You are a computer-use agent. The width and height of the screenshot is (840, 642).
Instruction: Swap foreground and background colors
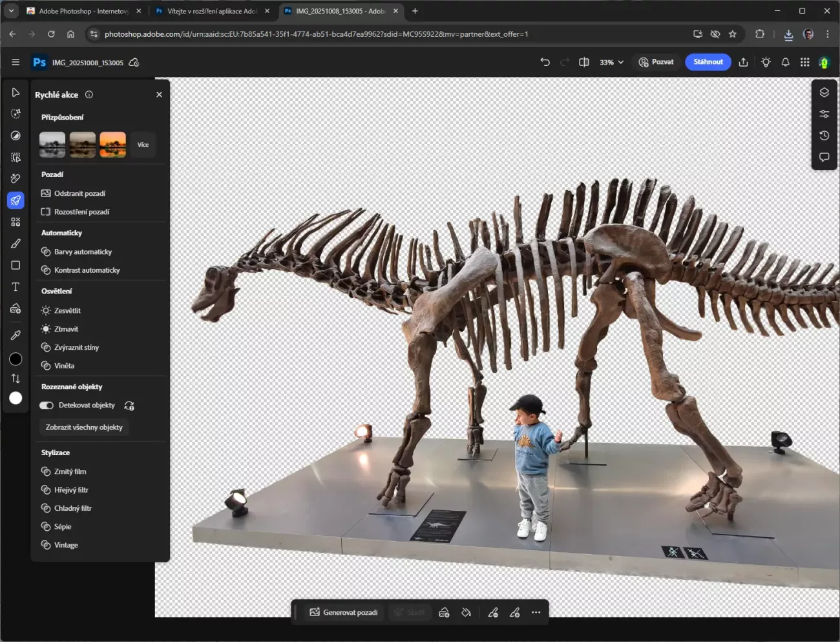pyautogui.click(x=16, y=379)
